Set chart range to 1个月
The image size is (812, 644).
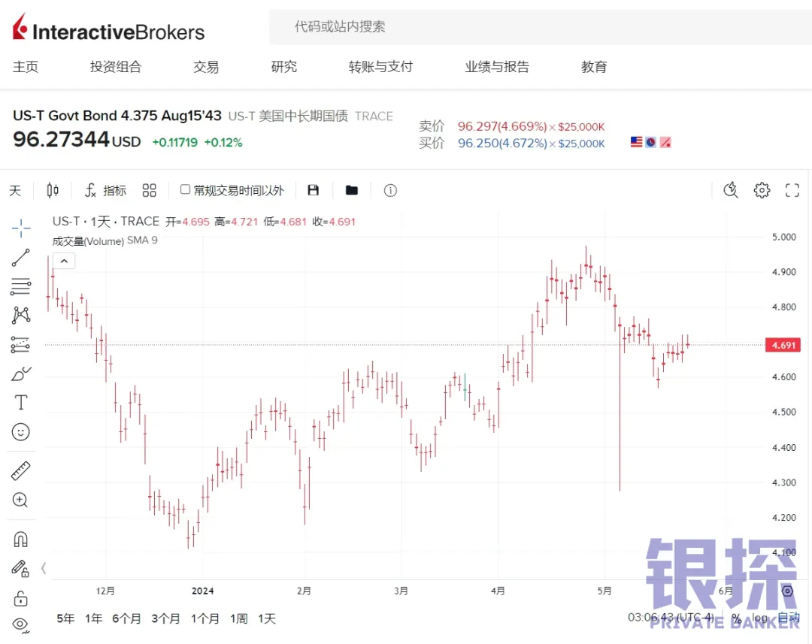pos(205,618)
